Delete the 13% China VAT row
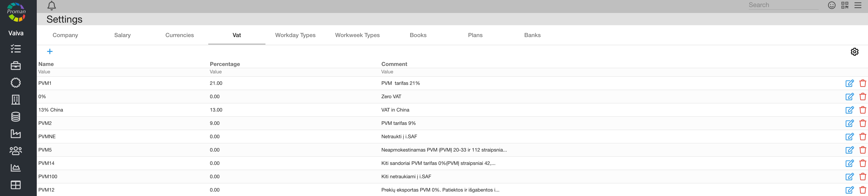This screenshot has height=196, width=868. (x=862, y=110)
